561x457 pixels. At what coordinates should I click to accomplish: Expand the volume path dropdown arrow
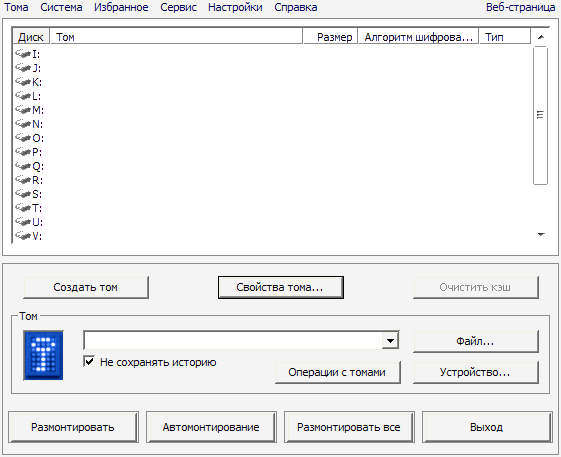coord(390,340)
